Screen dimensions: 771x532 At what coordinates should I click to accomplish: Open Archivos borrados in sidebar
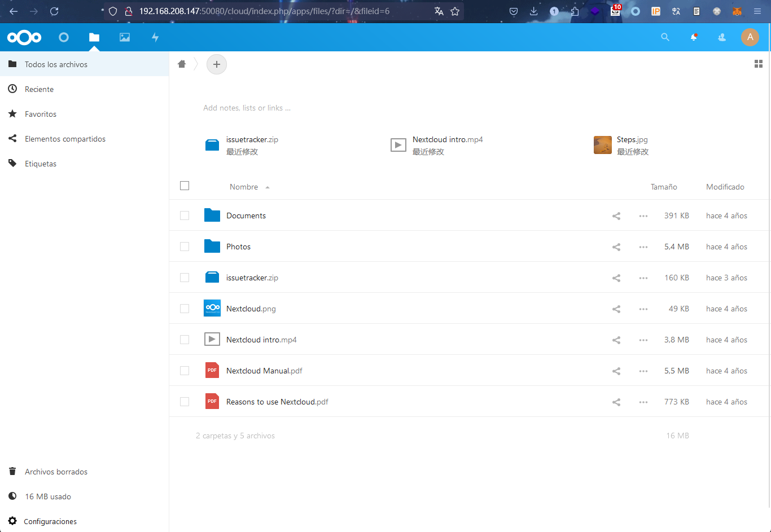pyautogui.click(x=85, y=472)
